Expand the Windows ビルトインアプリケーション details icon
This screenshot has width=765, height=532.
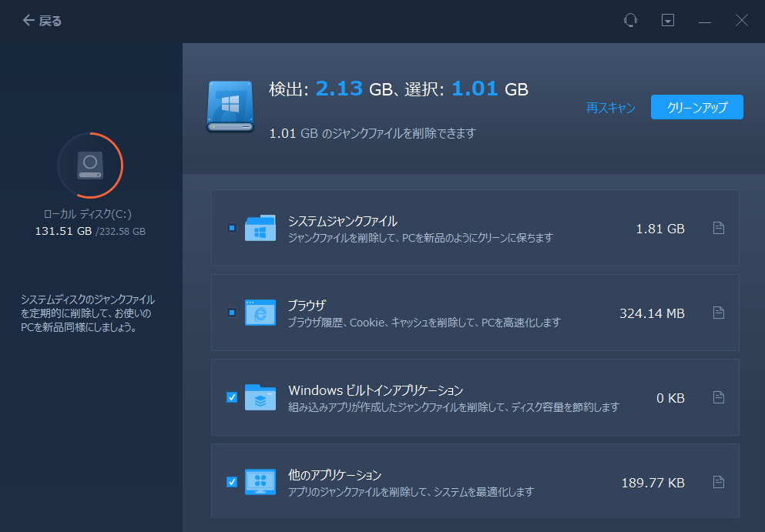click(718, 397)
